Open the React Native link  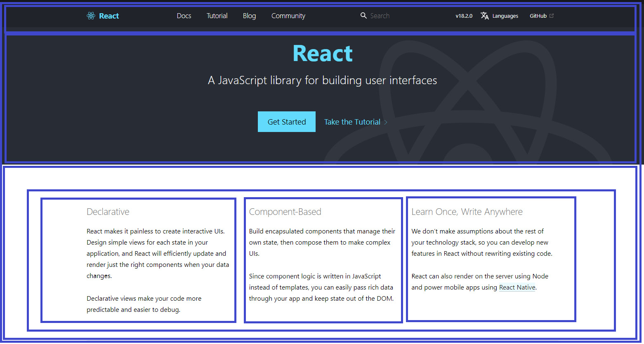[517, 287]
